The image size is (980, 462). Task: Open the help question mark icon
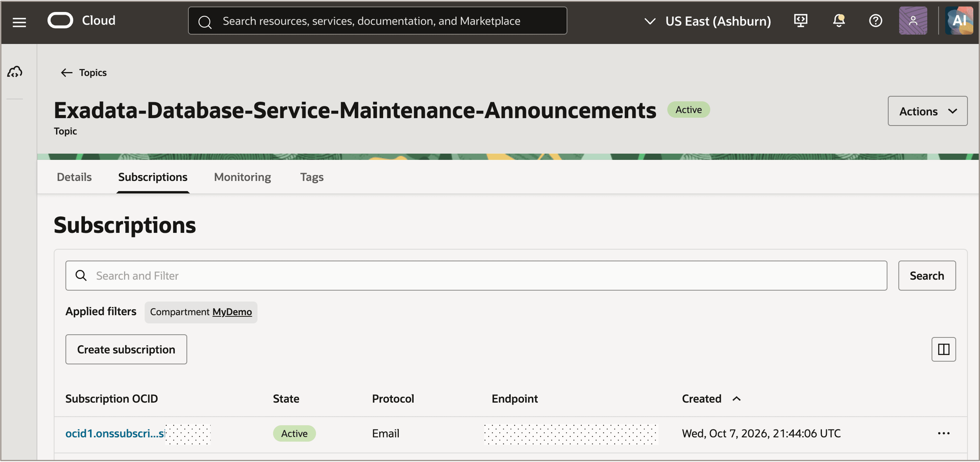point(875,21)
